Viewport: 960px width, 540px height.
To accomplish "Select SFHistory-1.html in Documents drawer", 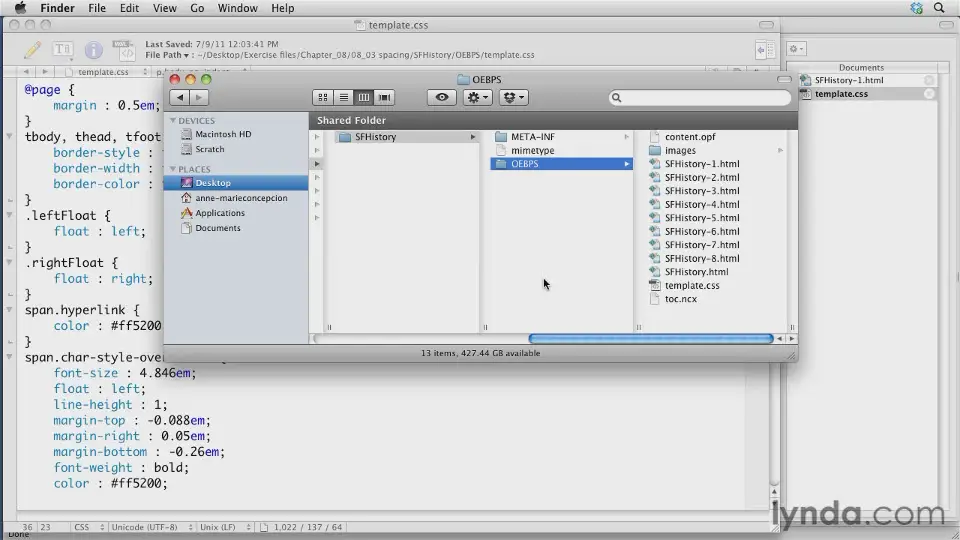I will coord(849,80).
